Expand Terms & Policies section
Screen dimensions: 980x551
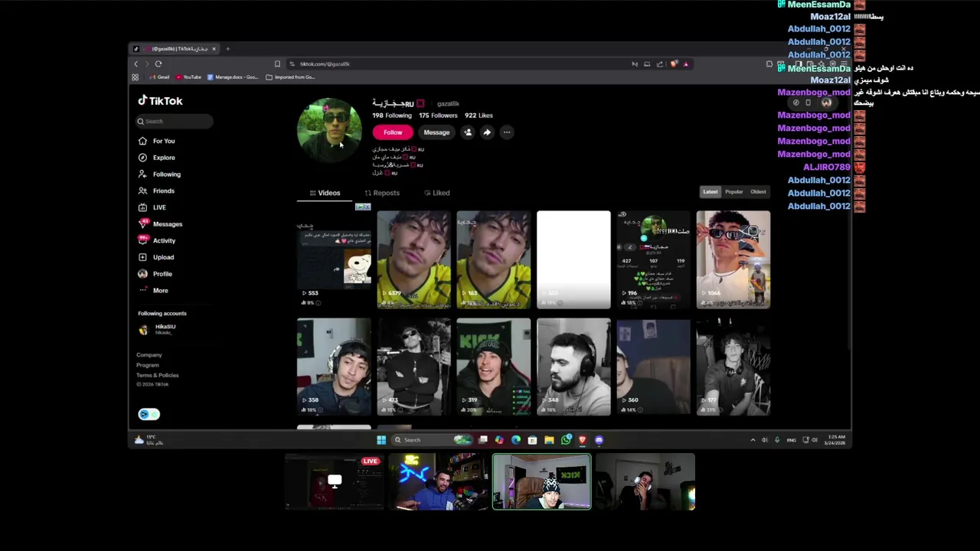pyautogui.click(x=158, y=375)
